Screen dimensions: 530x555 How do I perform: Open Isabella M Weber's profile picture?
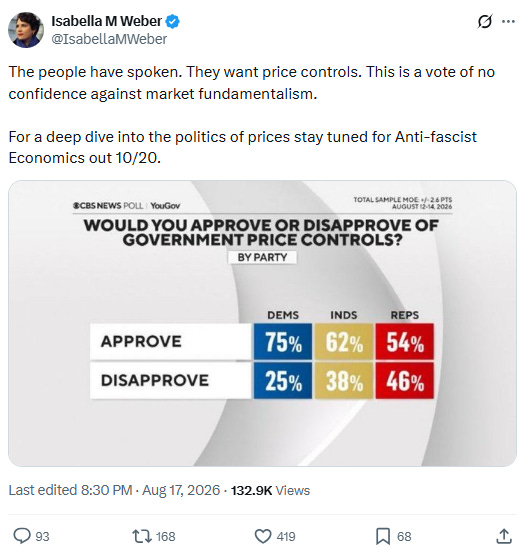(x=26, y=30)
